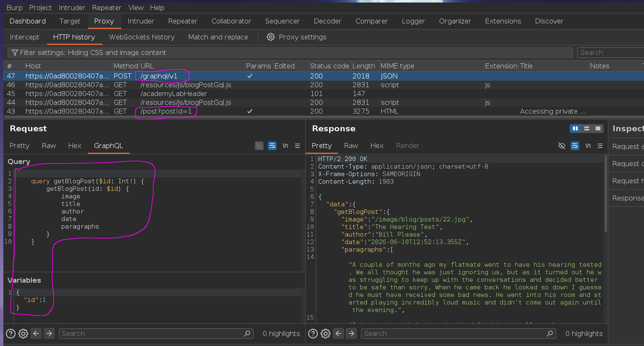Toggle word wrap icon in Response panel

pyautogui.click(x=575, y=146)
